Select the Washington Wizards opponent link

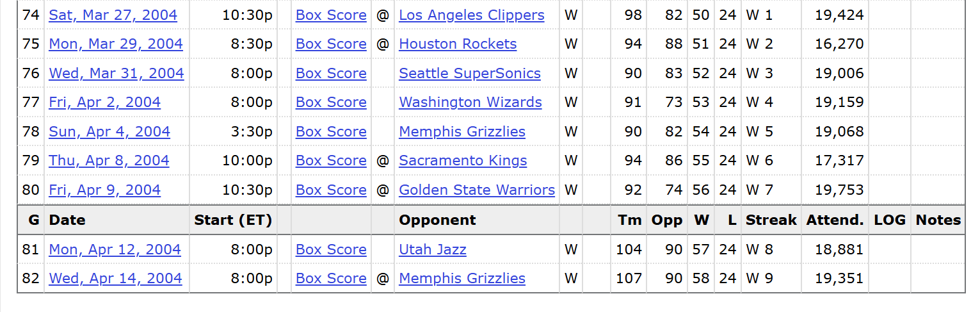[x=470, y=103]
